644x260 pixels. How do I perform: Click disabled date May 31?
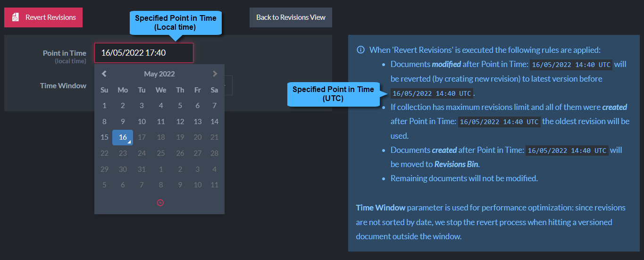tap(142, 169)
